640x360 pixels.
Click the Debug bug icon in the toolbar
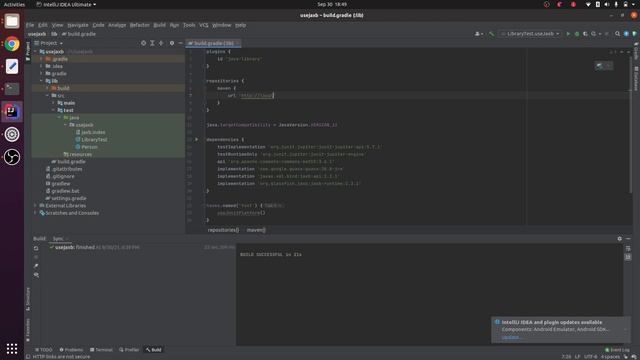(x=577, y=34)
